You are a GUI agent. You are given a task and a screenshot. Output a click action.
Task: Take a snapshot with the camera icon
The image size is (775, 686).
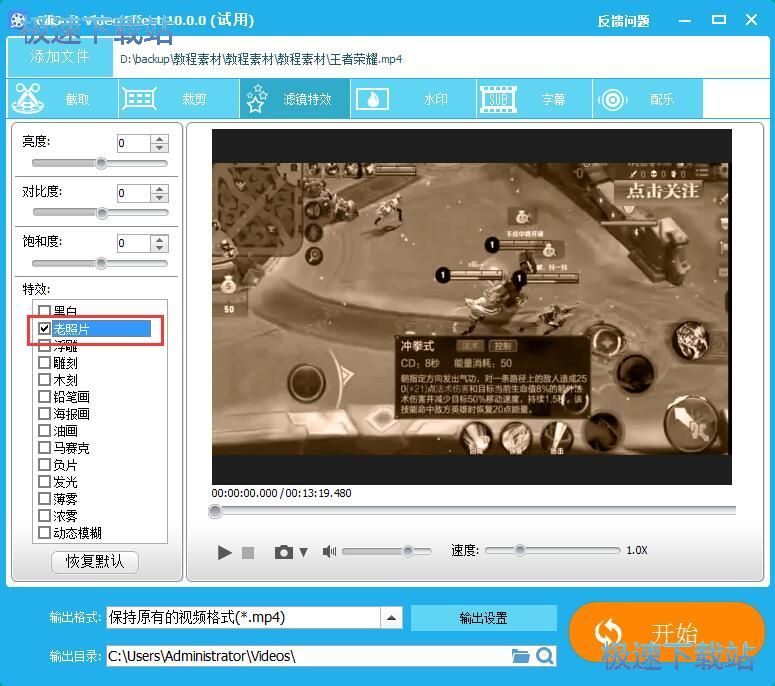point(284,552)
